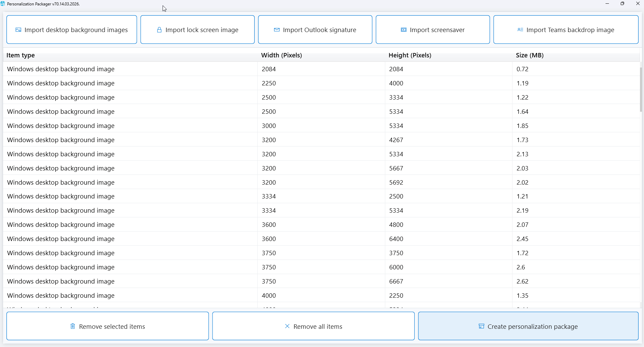Click the Personalization Packager app icon in title bar
The height and width of the screenshot is (347, 644).
3,4
